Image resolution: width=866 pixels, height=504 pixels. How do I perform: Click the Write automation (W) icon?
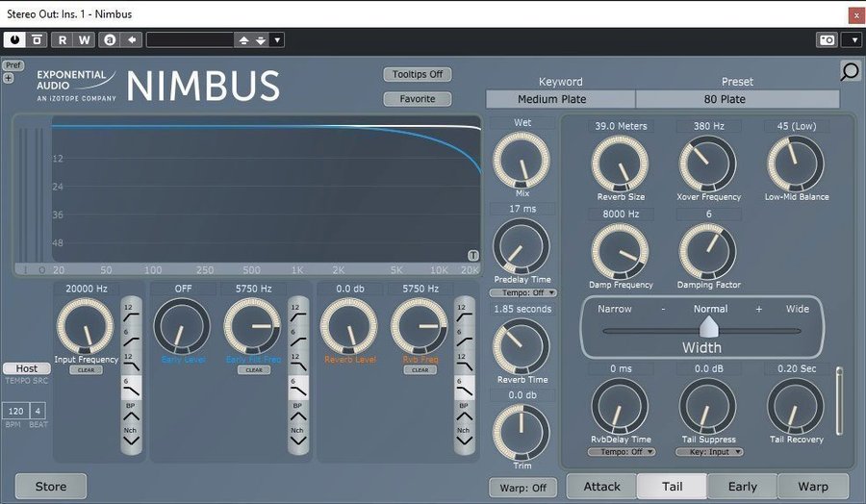(85, 39)
